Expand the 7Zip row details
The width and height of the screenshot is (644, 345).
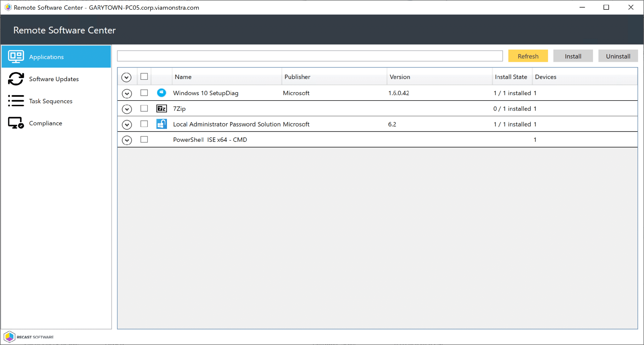click(x=127, y=109)
